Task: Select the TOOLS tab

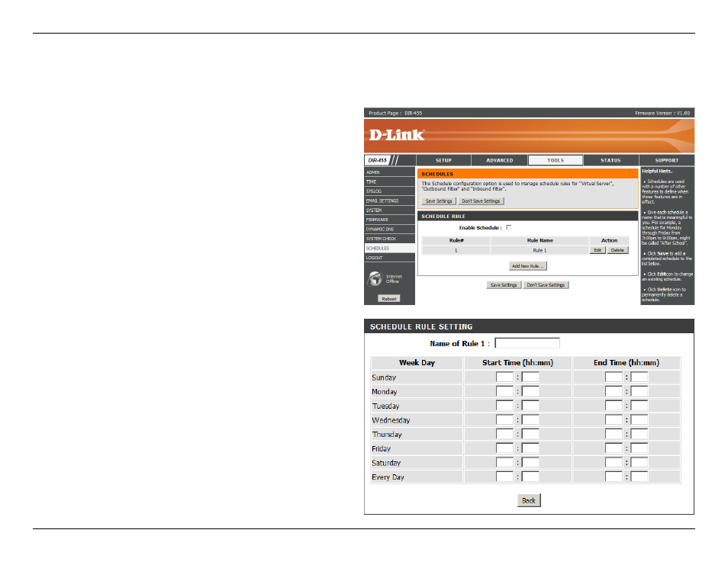Action: [x=556, y=160]
